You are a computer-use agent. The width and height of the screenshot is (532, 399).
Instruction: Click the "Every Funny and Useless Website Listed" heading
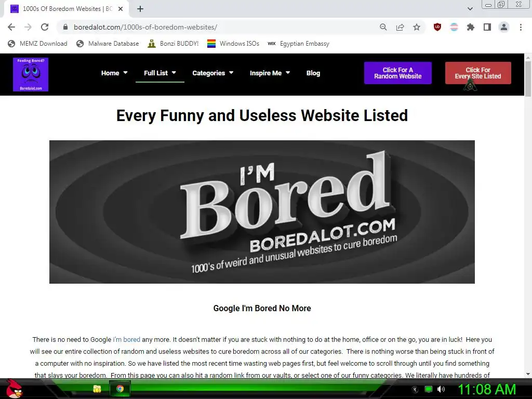tap(262, 115)
